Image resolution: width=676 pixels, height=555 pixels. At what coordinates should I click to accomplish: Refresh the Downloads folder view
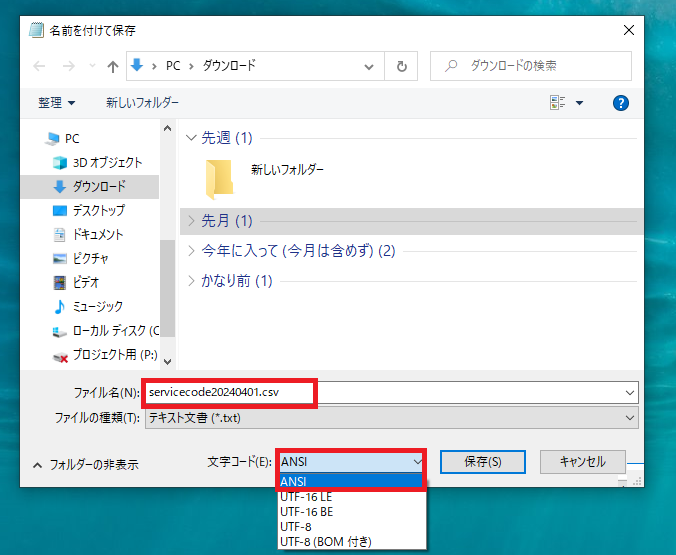point(401,66)
